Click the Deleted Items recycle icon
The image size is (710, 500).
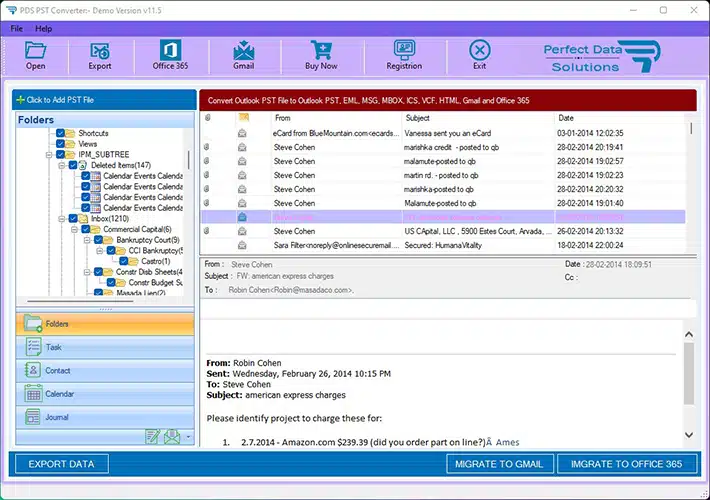[x=83, y=165]
